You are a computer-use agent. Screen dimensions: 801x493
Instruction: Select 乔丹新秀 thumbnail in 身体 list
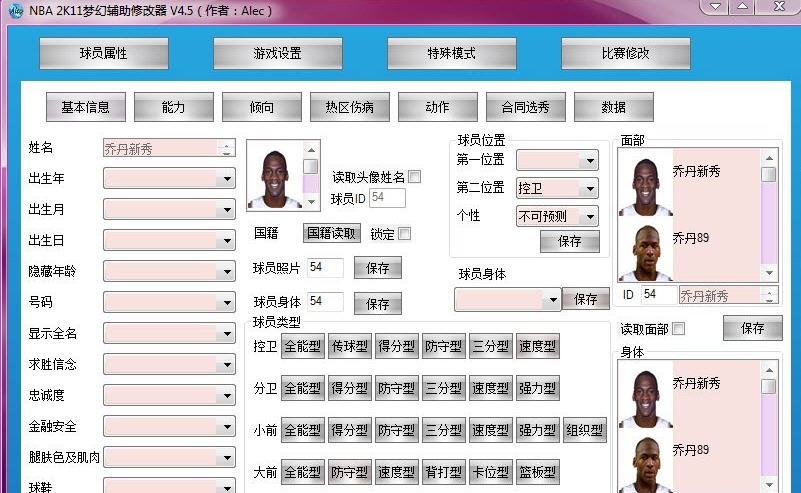click(646, 399)
